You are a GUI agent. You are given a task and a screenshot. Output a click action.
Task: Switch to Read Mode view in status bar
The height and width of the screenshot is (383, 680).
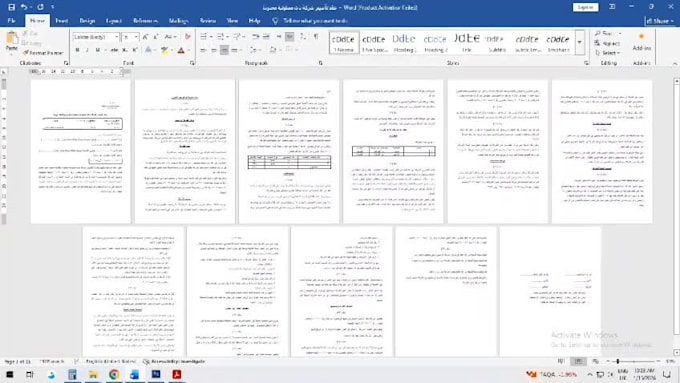(561, 361)
